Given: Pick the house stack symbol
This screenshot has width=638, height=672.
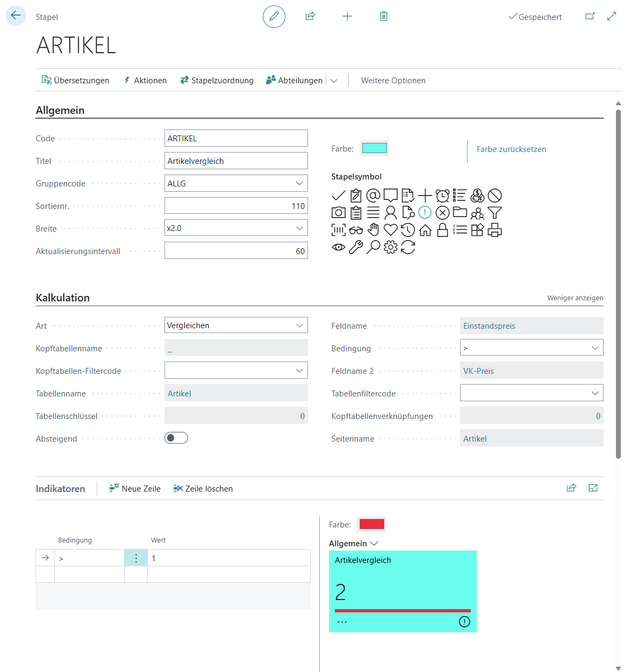Looking at the screenshot, I should (425, 230).
